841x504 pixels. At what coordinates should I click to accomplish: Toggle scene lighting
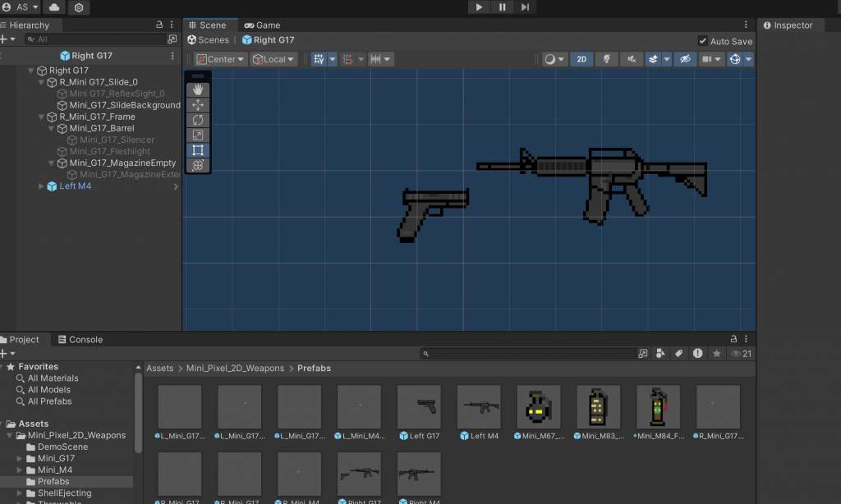(x=607, y=59)
